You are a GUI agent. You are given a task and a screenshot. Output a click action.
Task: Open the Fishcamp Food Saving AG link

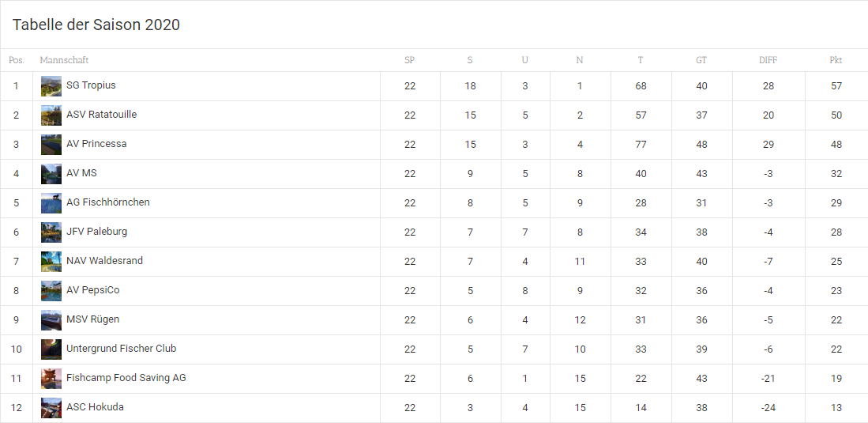(x=126, y=378)
